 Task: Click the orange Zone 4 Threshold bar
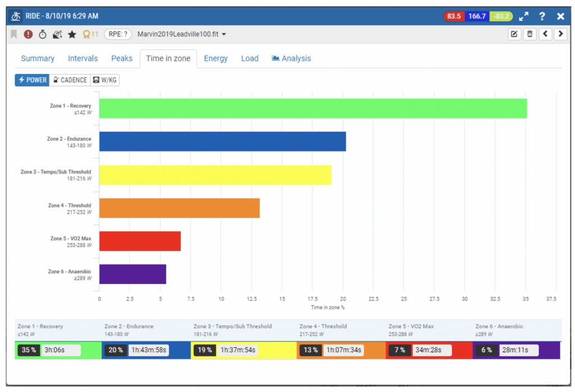(179, 208)
